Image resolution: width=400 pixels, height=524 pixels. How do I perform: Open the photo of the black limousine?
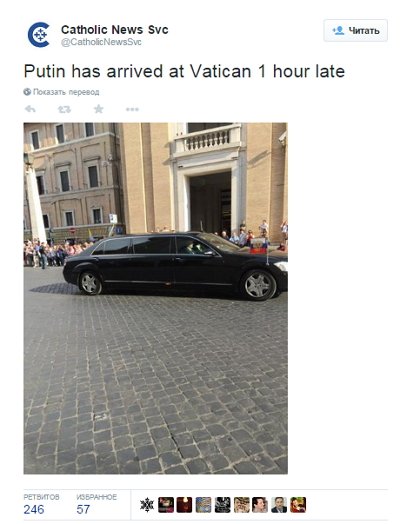tap(155, 298)
